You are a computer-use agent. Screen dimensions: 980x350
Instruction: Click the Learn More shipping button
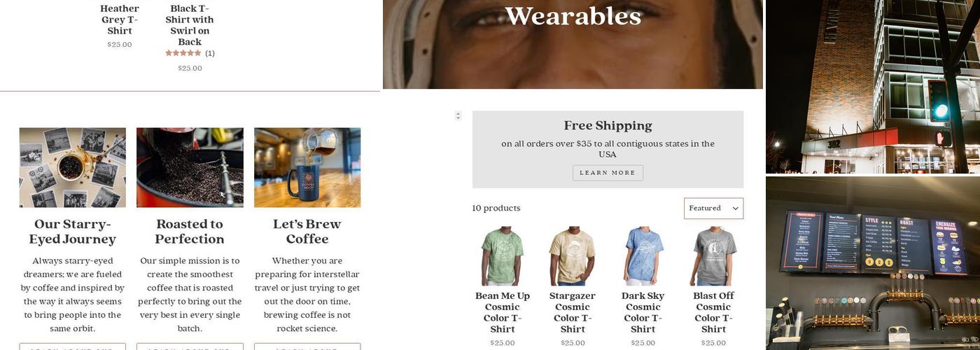coord(608,173)
